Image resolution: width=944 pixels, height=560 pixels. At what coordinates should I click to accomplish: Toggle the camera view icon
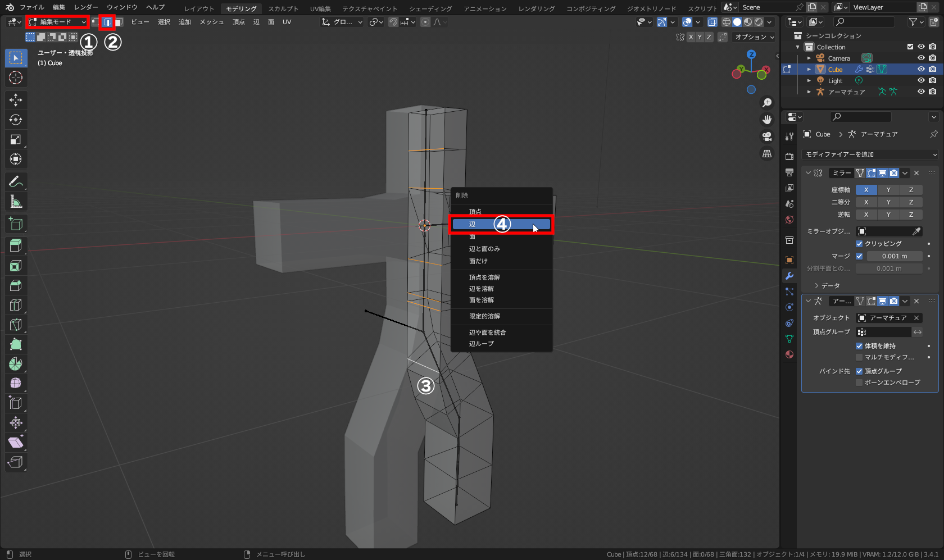coord(767,136)
